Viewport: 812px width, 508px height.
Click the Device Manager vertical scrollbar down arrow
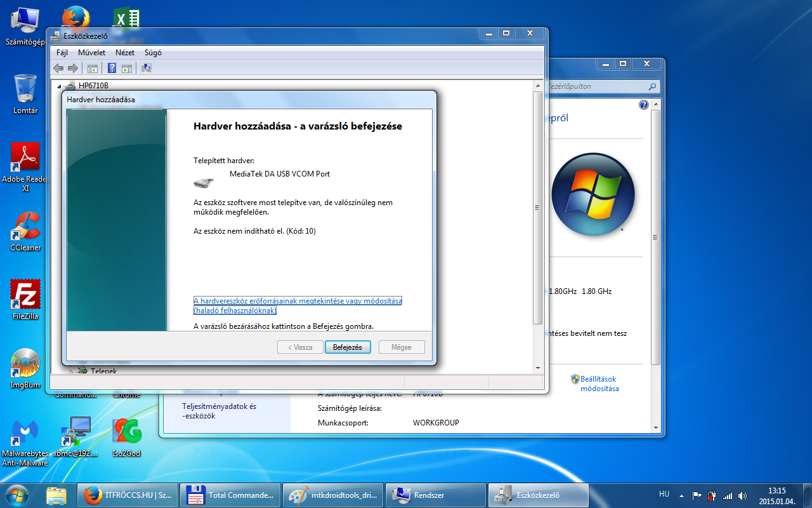tap(538, 368)
